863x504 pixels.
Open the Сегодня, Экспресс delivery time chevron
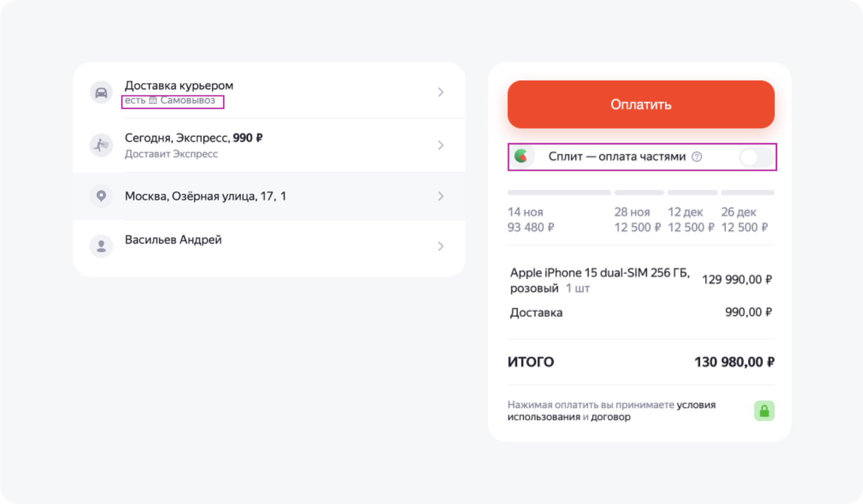coord(441,145)
